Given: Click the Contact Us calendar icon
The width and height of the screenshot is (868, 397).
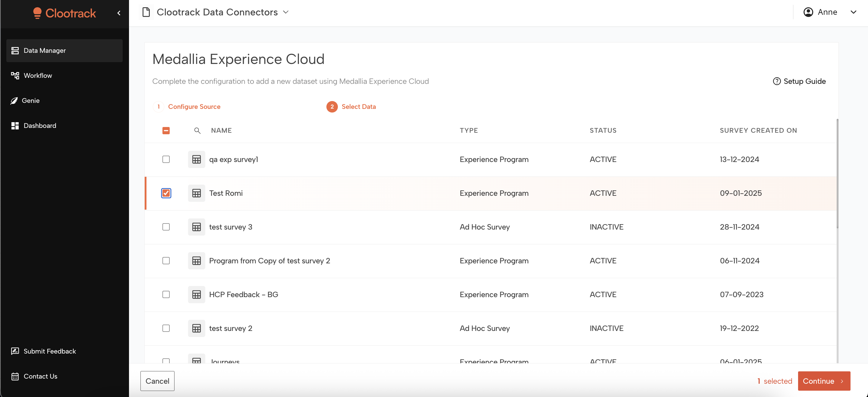Looking at the screenshot, I should coord(15,376).
